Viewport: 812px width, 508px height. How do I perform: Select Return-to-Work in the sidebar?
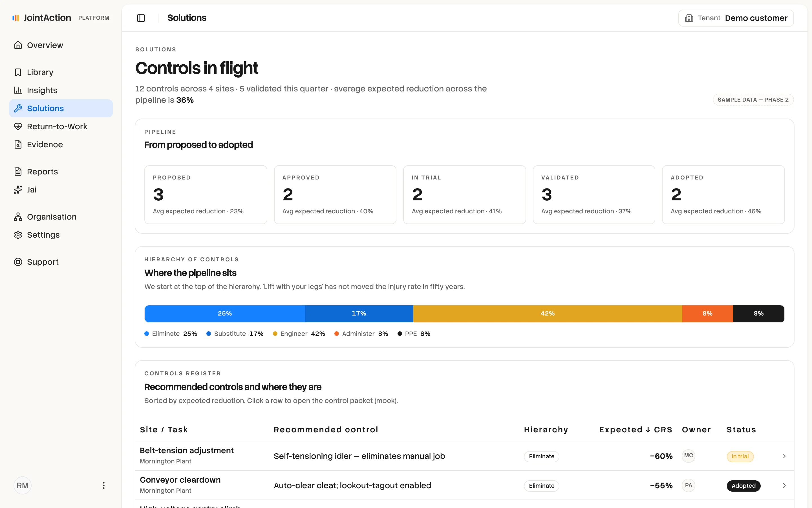pyautogui.click(x=61, y=126)
